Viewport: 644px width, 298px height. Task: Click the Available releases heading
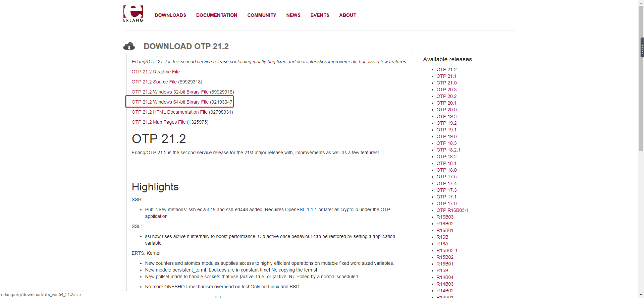447,59
